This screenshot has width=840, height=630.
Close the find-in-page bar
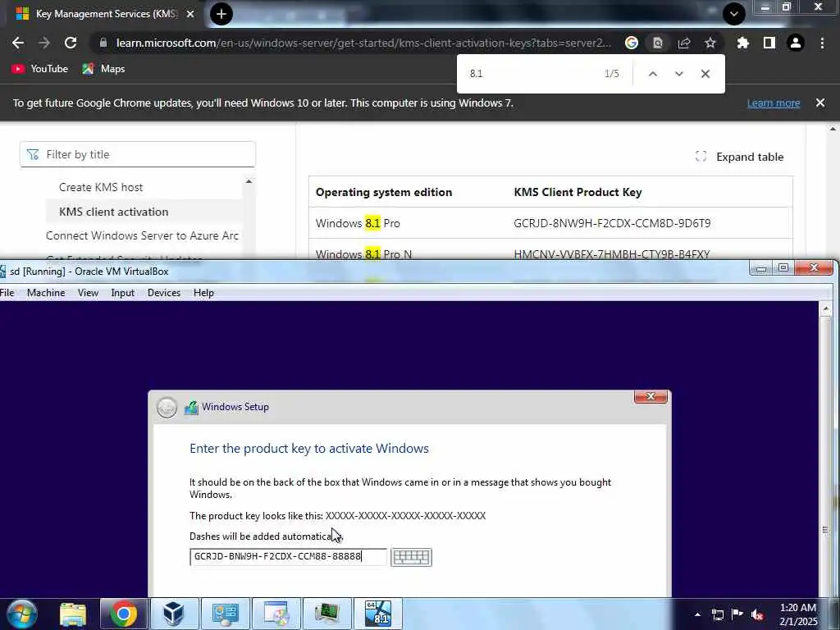point(705,73)
